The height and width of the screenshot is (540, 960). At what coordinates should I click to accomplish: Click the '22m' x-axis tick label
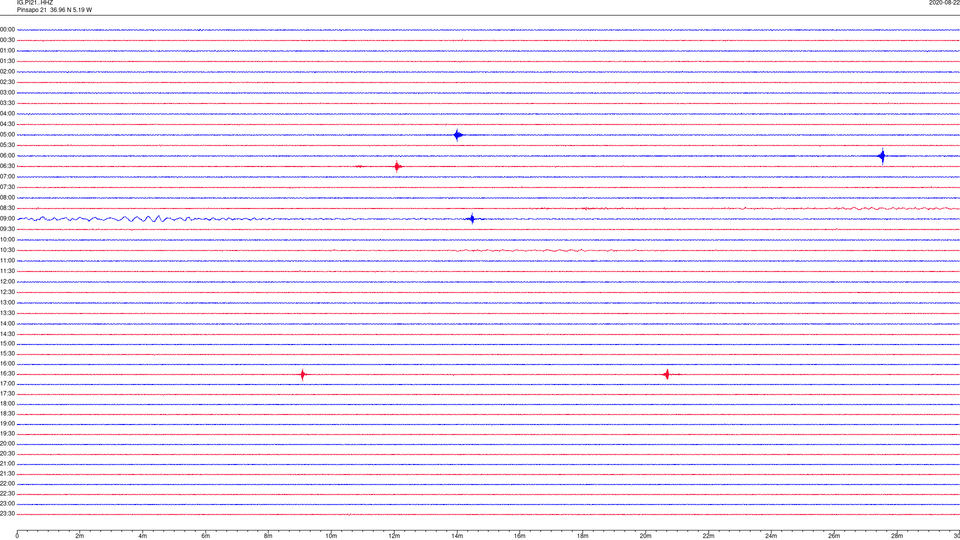(708, 536)
